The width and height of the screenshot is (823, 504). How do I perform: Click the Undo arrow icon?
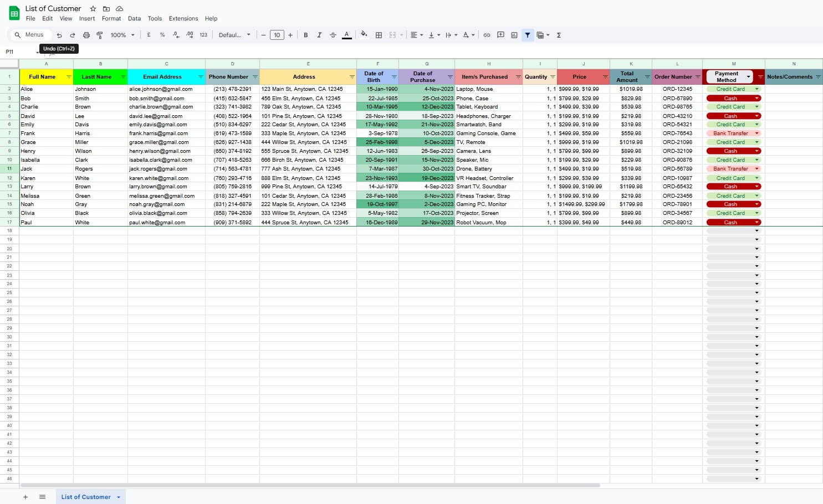click(x=59, y=35)
